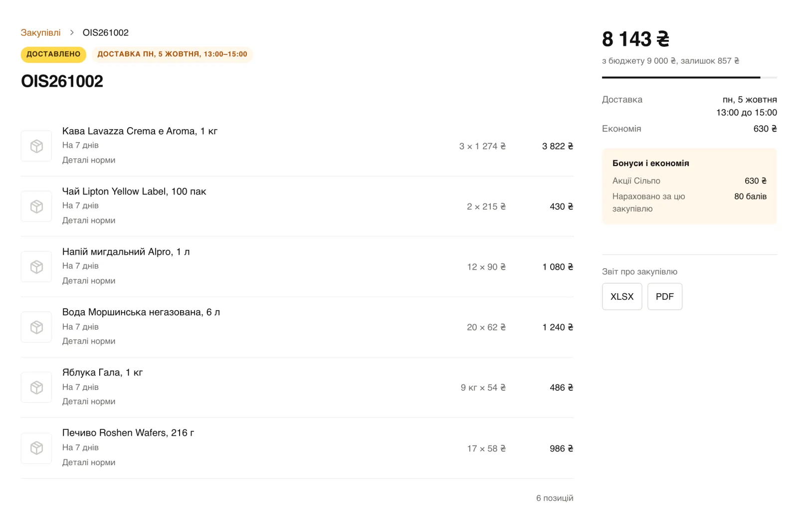Show Деталі норми for Яблука Гала
798x532 pixels.
(89, 401)
